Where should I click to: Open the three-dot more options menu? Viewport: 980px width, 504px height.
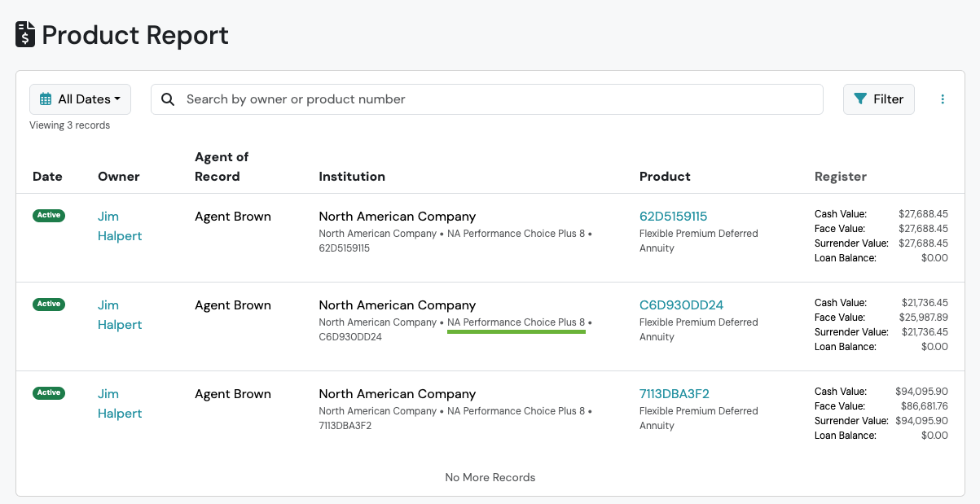(x=943, y=99)
